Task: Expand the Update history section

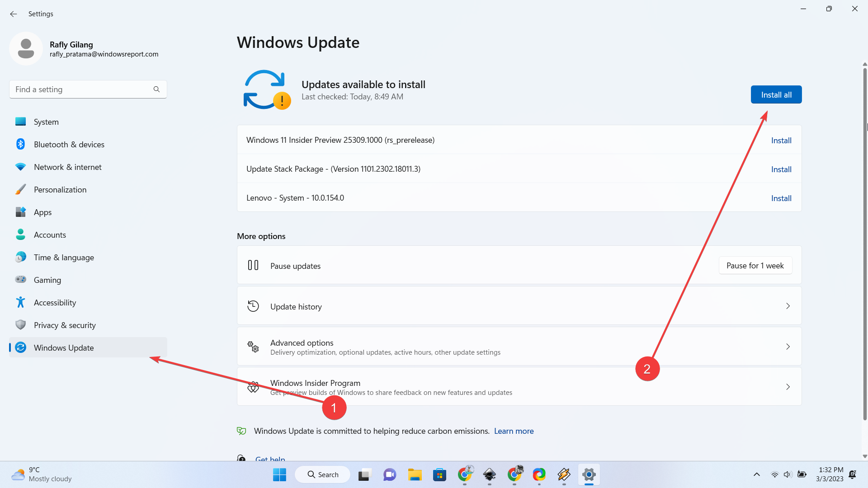Action: point(518,306)
